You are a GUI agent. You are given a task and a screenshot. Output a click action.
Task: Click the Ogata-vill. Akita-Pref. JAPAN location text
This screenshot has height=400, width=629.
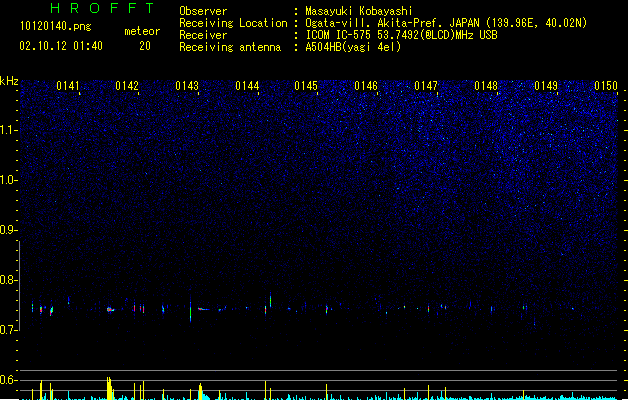446,23
